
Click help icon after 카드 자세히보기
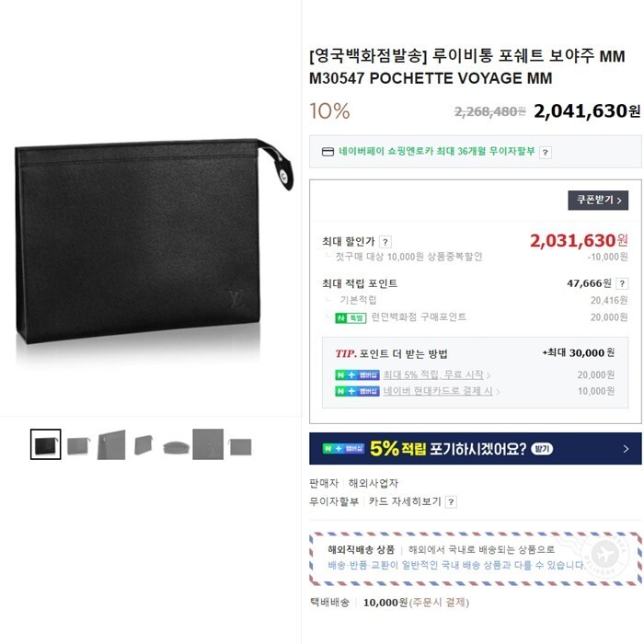click(x=451, y=502)
